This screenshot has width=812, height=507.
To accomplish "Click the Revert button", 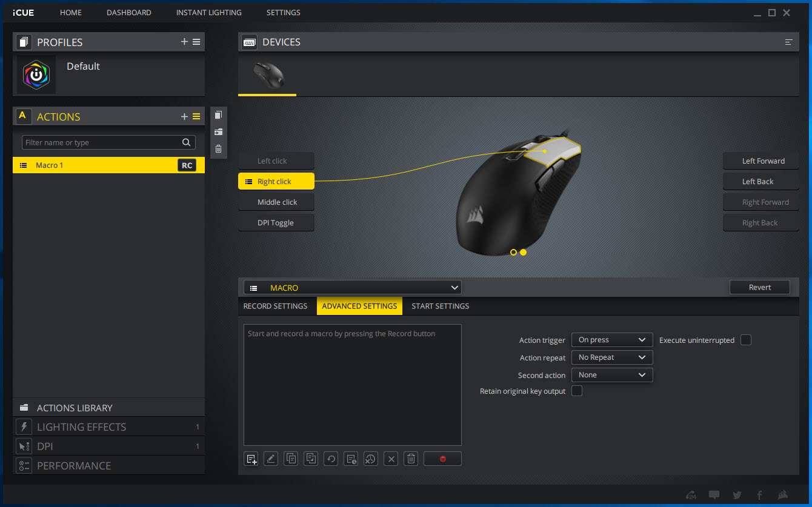I will 760,288.
